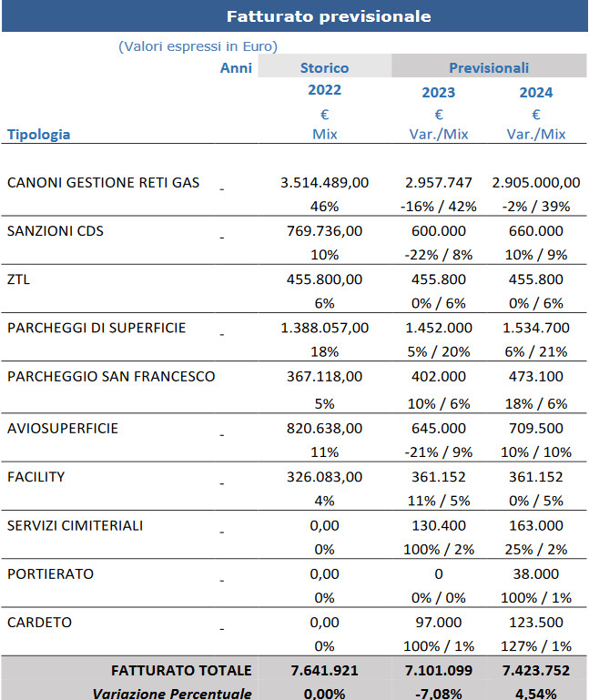This screenshot has height=700, width=589.
Task: Select the FACILITY 2023 value 361.152
Action: tap(439, 477)
